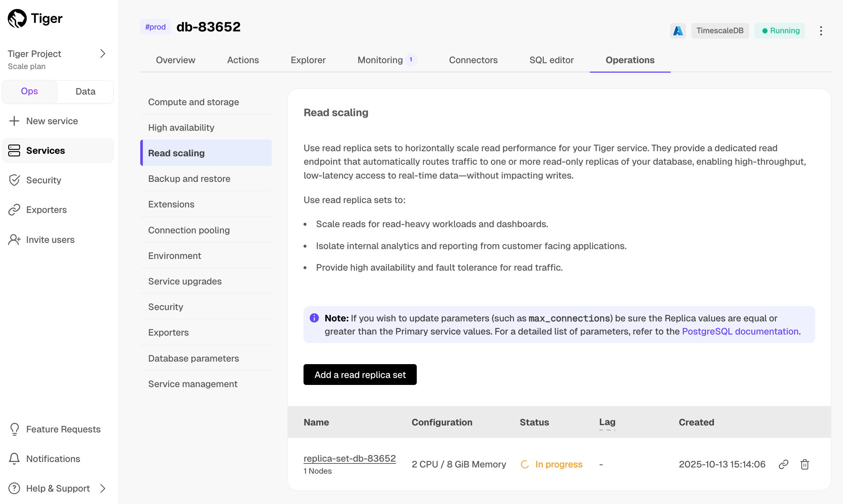Open the Monitoring tab

coord(380,60)
